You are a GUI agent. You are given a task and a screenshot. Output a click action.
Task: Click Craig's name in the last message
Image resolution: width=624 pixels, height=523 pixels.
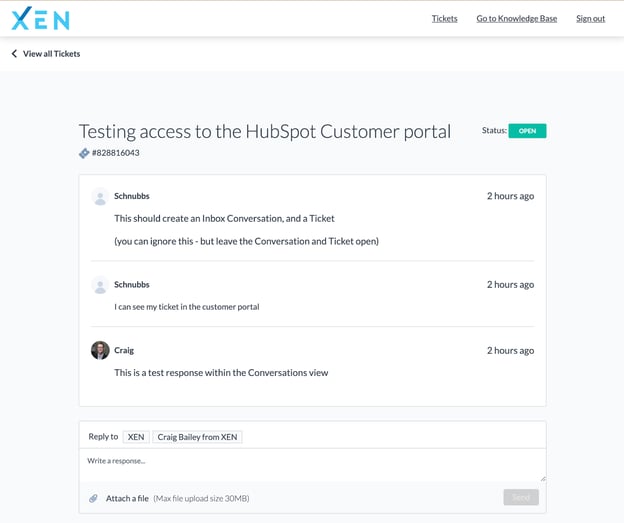click(124, 350)
